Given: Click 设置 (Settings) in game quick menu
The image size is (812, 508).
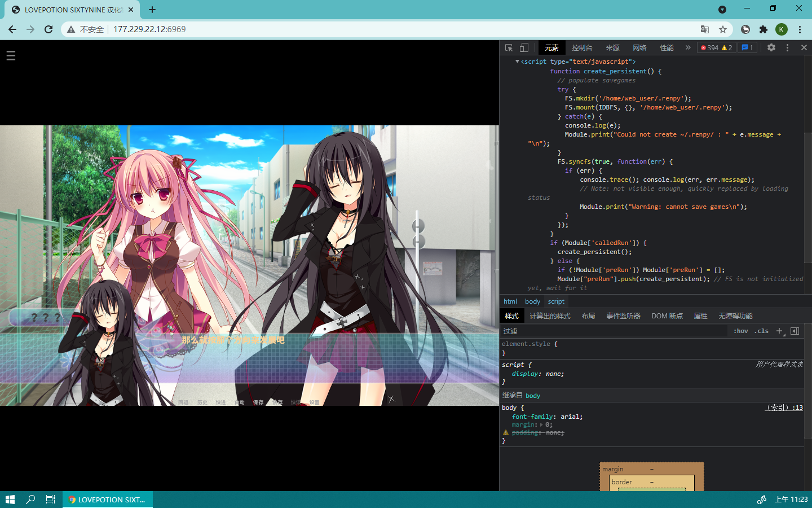Looking at the screenshot, I should (x=315, y=402).
